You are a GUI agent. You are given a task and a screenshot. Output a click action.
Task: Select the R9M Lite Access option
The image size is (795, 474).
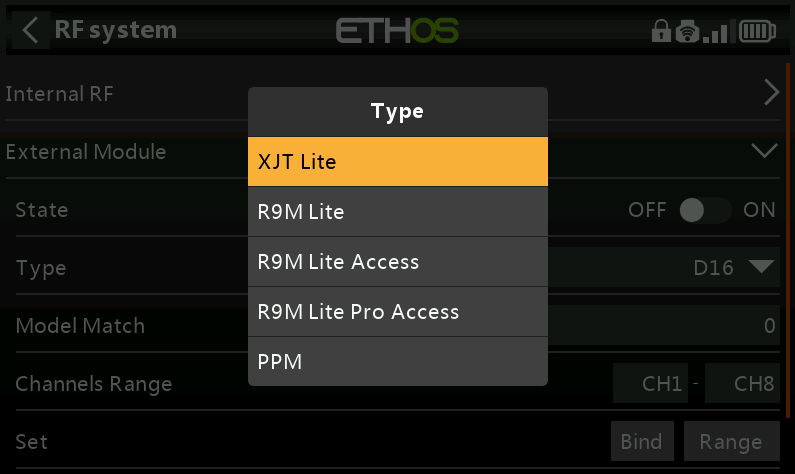click(x=397, y=262)
